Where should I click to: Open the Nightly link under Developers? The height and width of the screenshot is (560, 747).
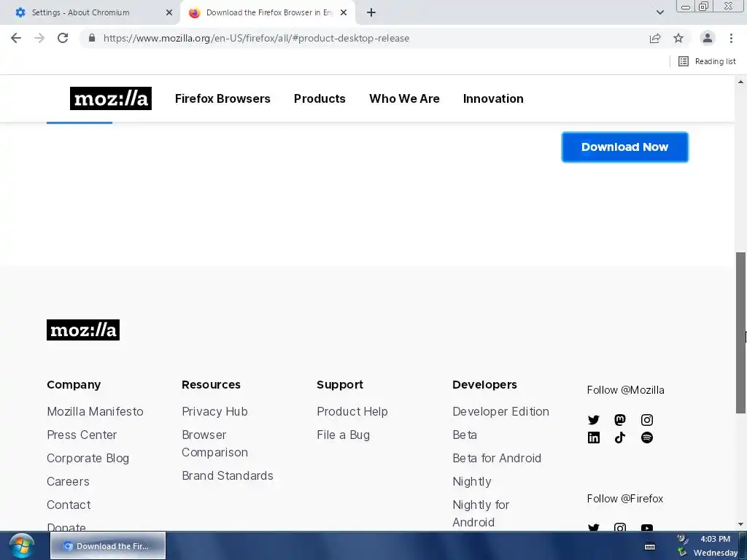472,481
